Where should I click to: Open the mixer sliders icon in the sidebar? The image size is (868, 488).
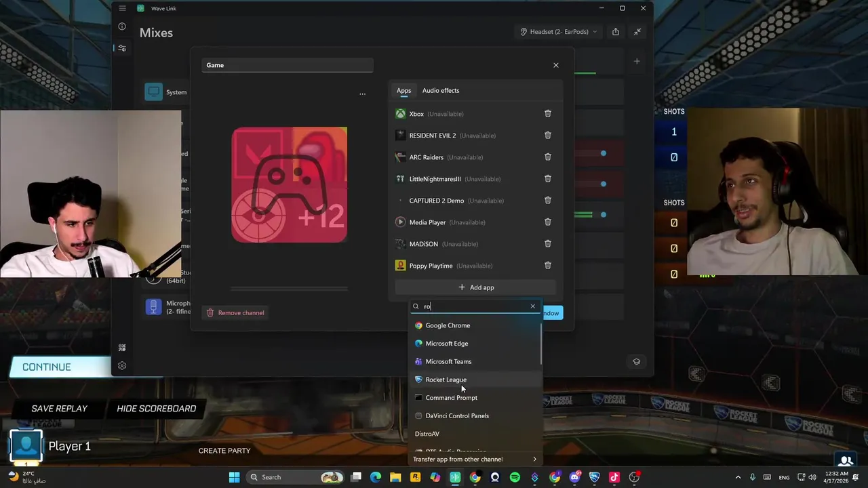122,48
